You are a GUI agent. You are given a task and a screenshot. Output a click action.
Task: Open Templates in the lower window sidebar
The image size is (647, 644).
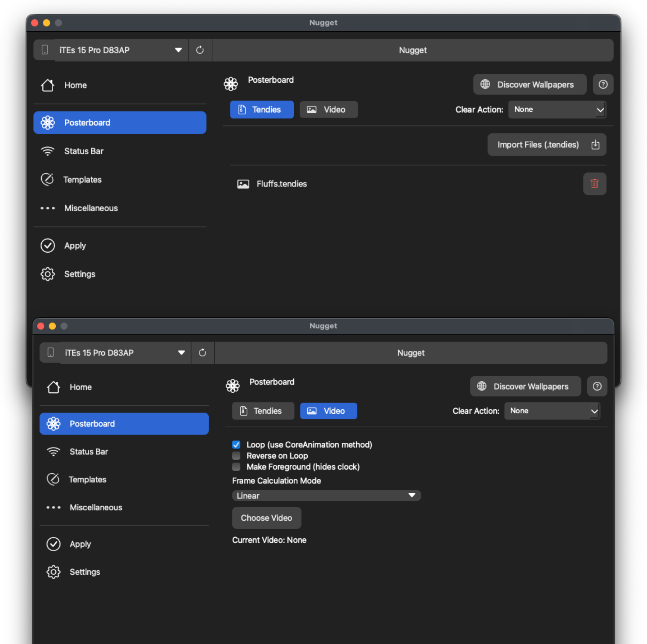click(x=87, y=479)
